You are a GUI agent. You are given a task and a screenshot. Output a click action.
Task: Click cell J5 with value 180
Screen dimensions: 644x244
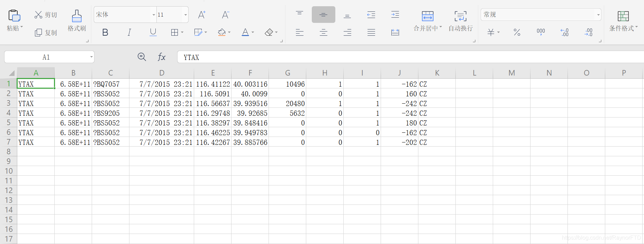tap(400, 123)
